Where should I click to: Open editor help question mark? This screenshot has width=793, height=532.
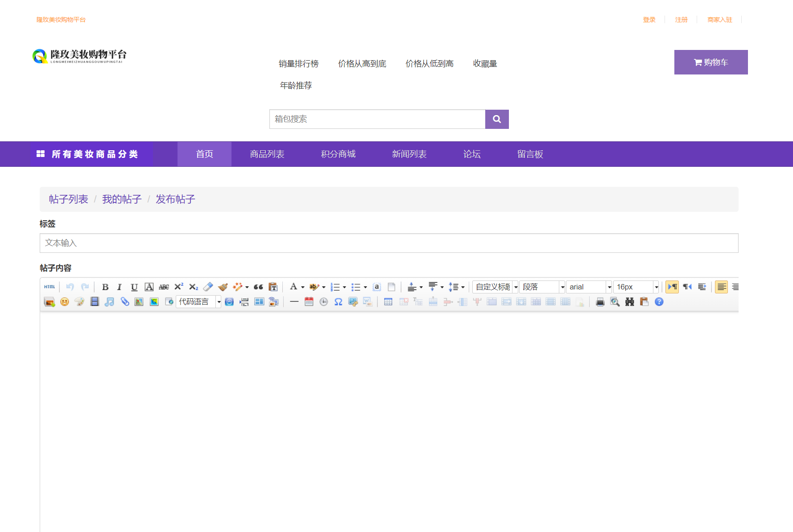(x=659, y=302)
